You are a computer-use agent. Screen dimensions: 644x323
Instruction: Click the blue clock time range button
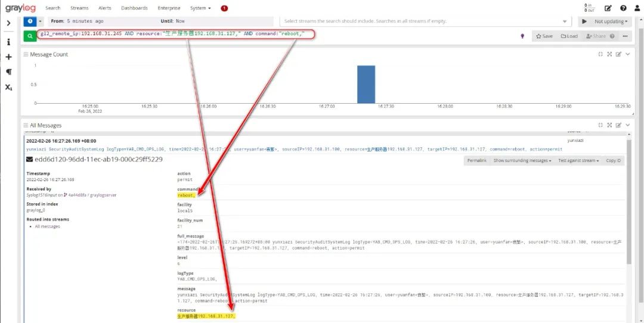point(30,21)
